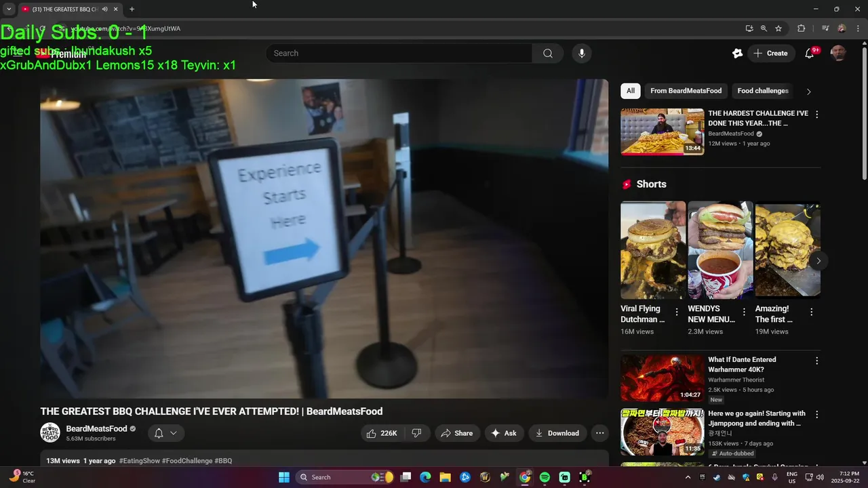Click the #FoodChallenge hashtag
The width and height of the screenshot is (868, 488).
187,461
